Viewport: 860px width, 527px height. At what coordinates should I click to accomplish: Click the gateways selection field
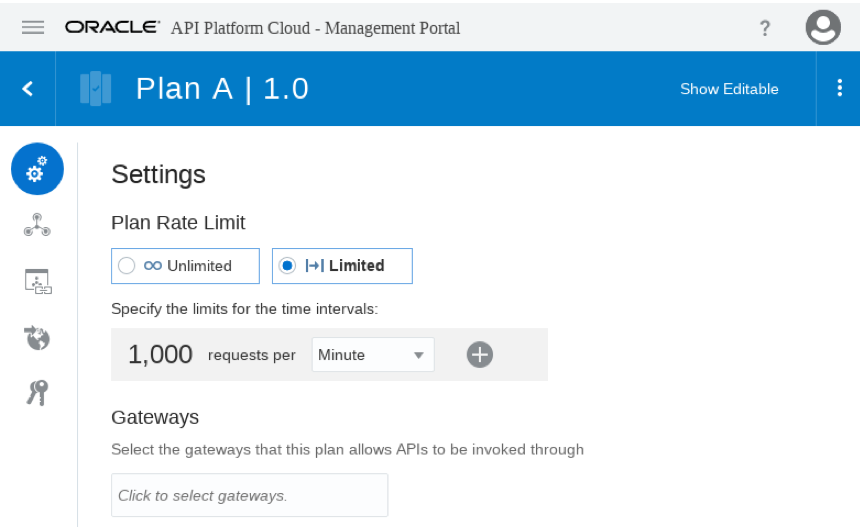pyautogui.click(x=250, y=495)
